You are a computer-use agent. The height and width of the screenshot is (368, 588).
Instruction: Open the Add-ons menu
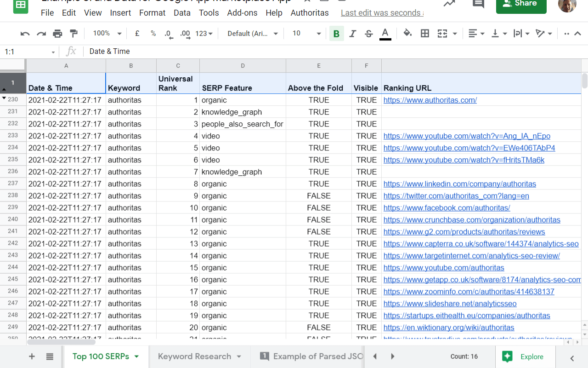point(242,13)
